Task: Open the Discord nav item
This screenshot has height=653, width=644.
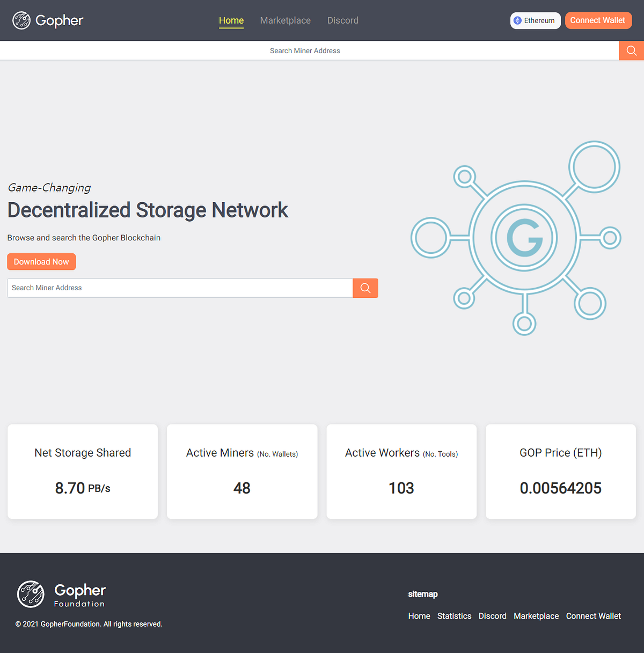Action: tap(342, 20)
